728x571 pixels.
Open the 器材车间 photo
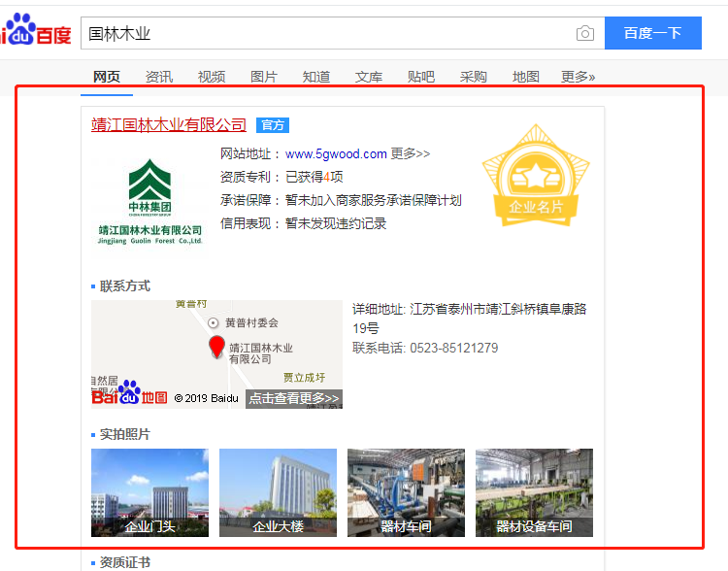pos(407,492)
